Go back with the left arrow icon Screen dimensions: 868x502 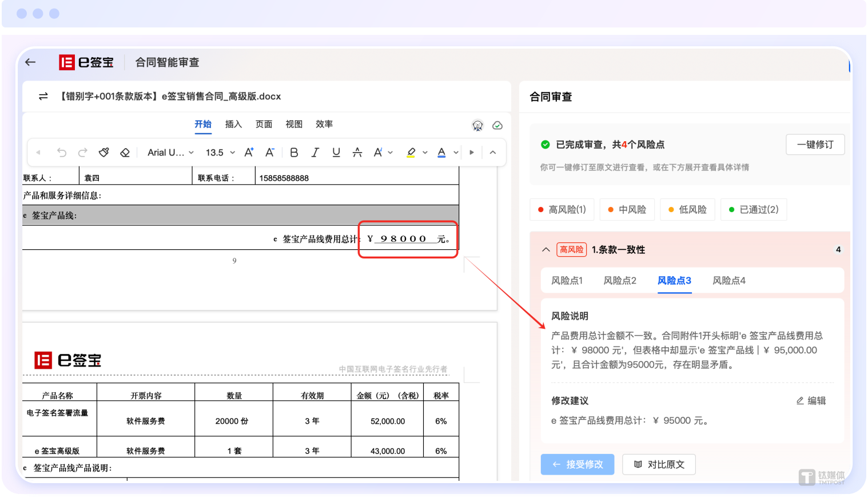coord(31,62)
